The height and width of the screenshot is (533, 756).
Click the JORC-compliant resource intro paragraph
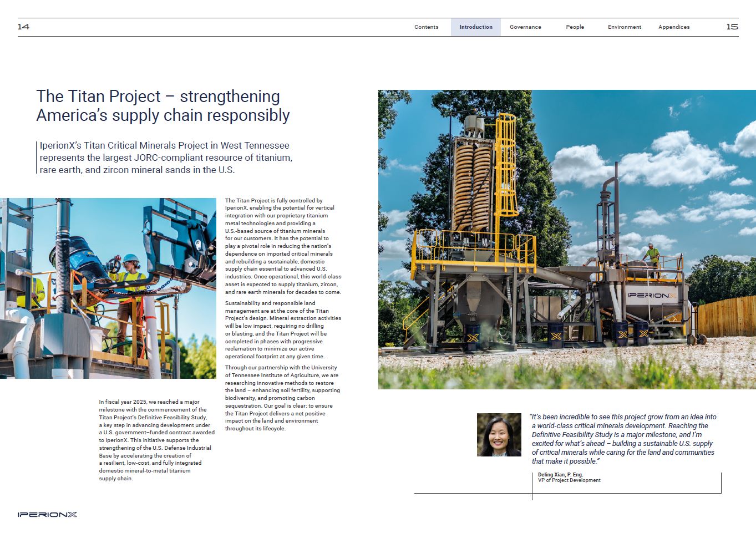coord(165,158)
